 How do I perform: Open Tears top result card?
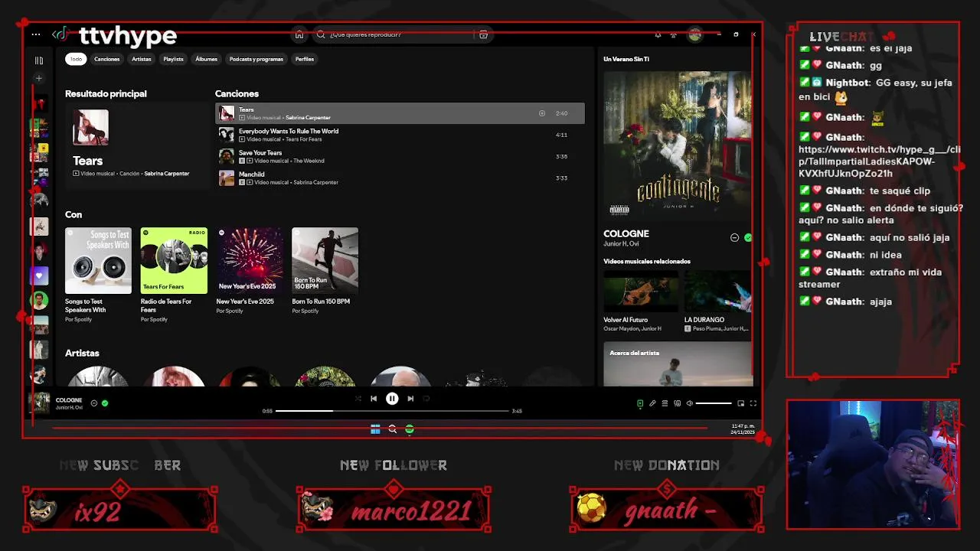[136, 145]
